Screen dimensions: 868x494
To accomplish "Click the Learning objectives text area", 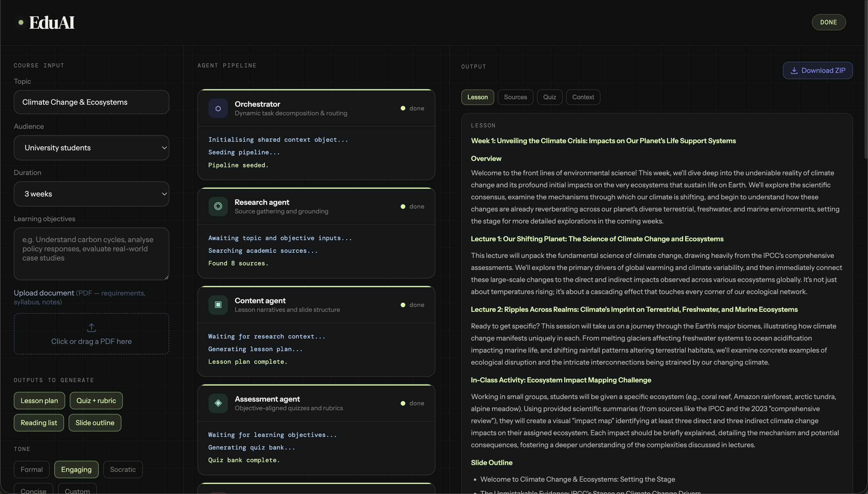I will tap(91, 254).
